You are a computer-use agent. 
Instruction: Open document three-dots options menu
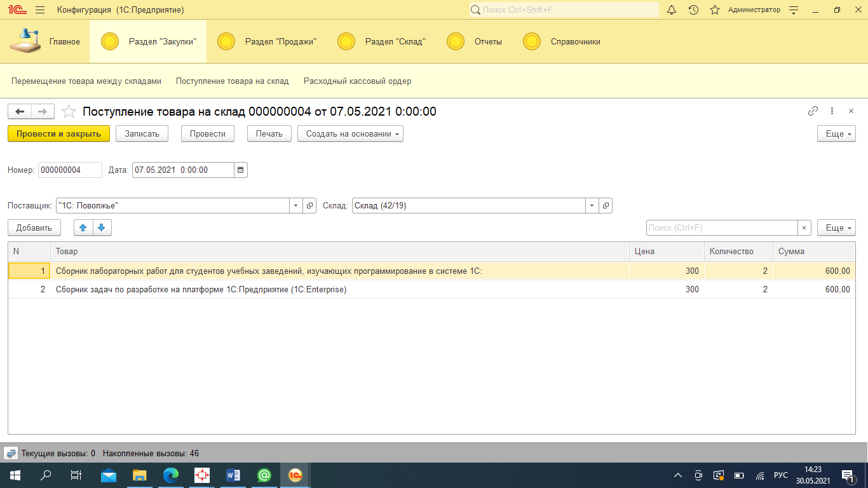832,111
